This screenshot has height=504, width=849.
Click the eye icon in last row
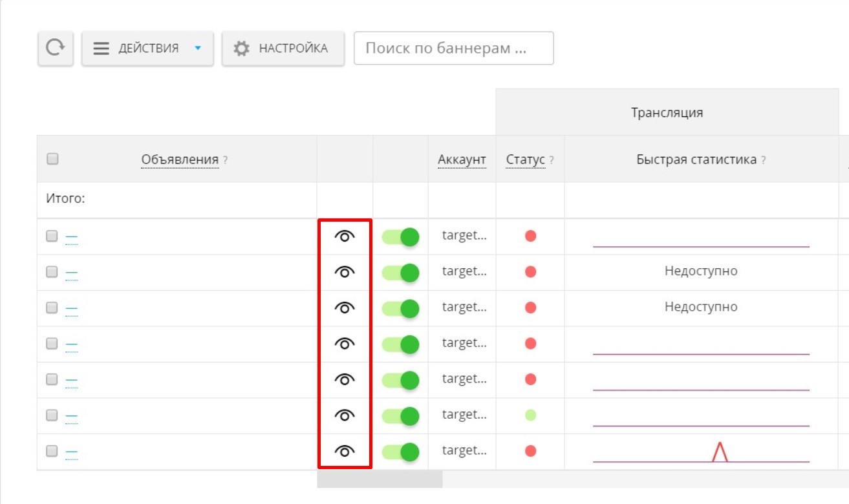coord(345,452)
